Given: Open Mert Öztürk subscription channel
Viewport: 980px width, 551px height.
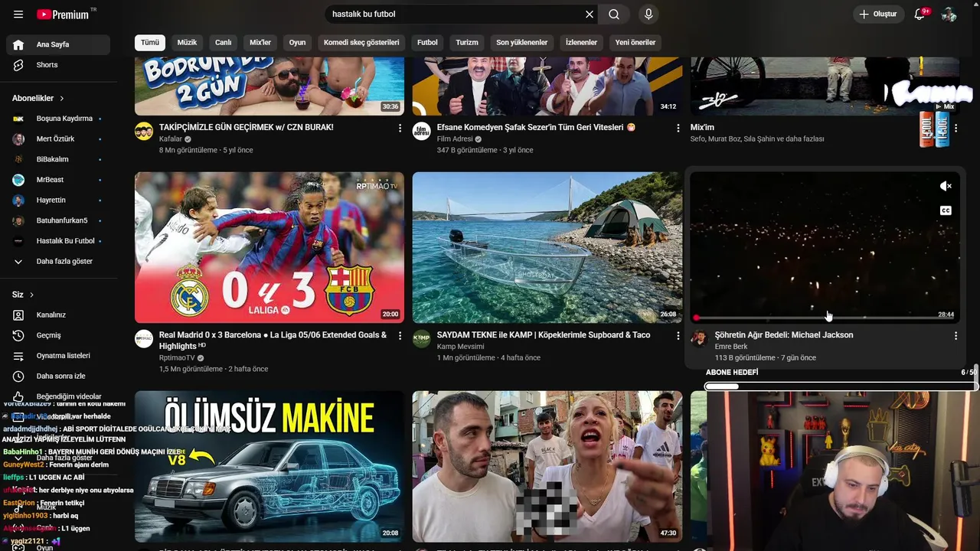Looking at the screenshot, I should (x=58, y=139).
